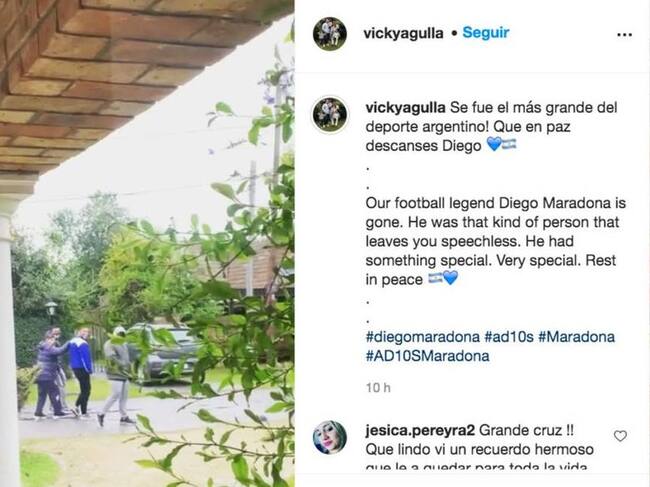Open vickyagulla's profile picture in the post header
Screen dimensions: 650x487
[330, 34]
